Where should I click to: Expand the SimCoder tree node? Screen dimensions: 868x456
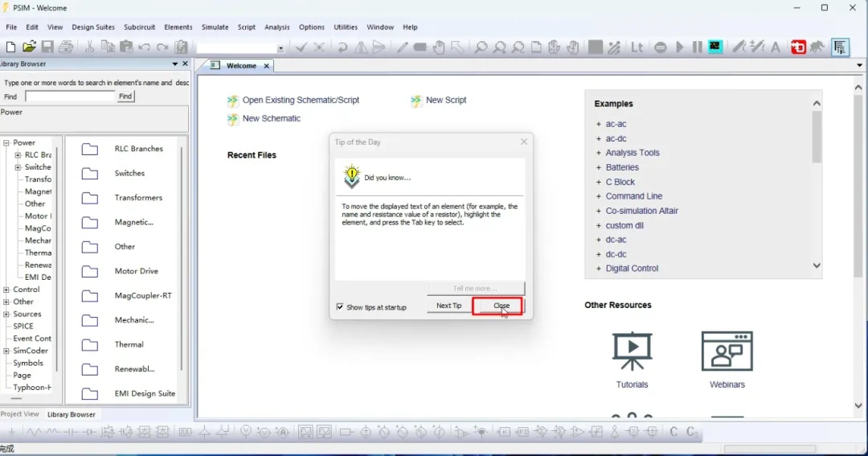point(6,351)
